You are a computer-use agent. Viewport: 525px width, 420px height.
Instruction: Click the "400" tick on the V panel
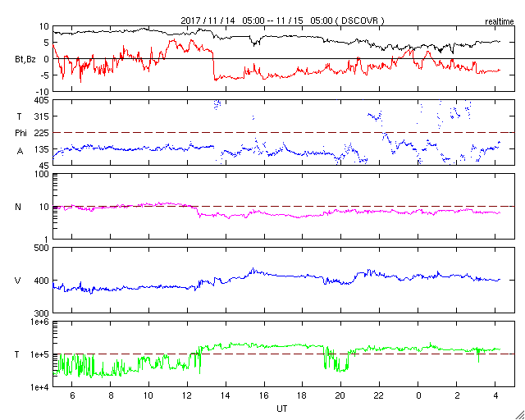coord(42,281)
